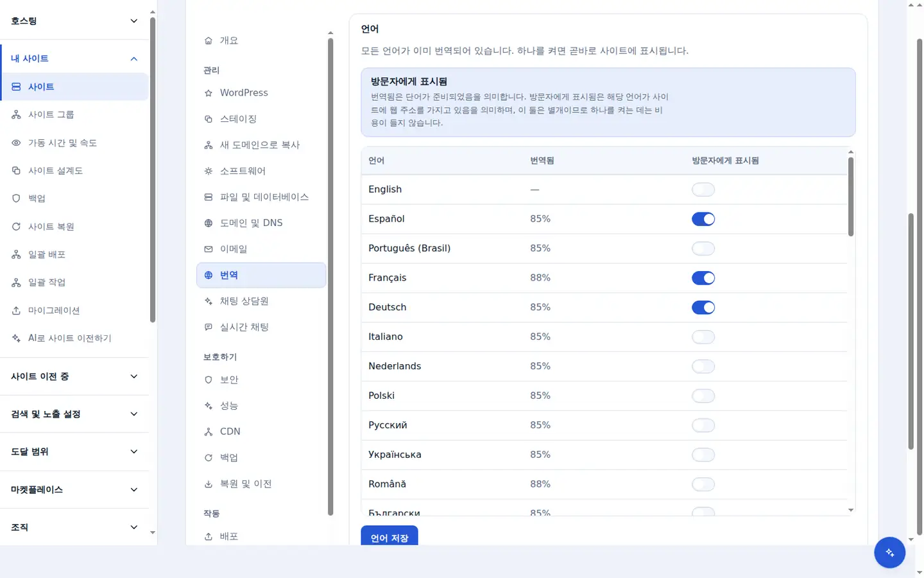Collapse the 내 사이트 section
This screenshot has width=924, height=578.
(74, 58)
